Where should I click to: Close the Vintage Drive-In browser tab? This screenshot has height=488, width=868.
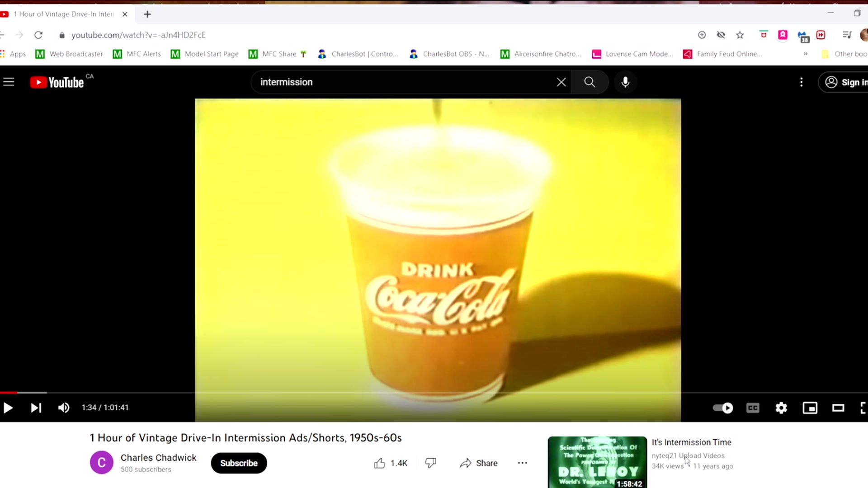[125, 14]
